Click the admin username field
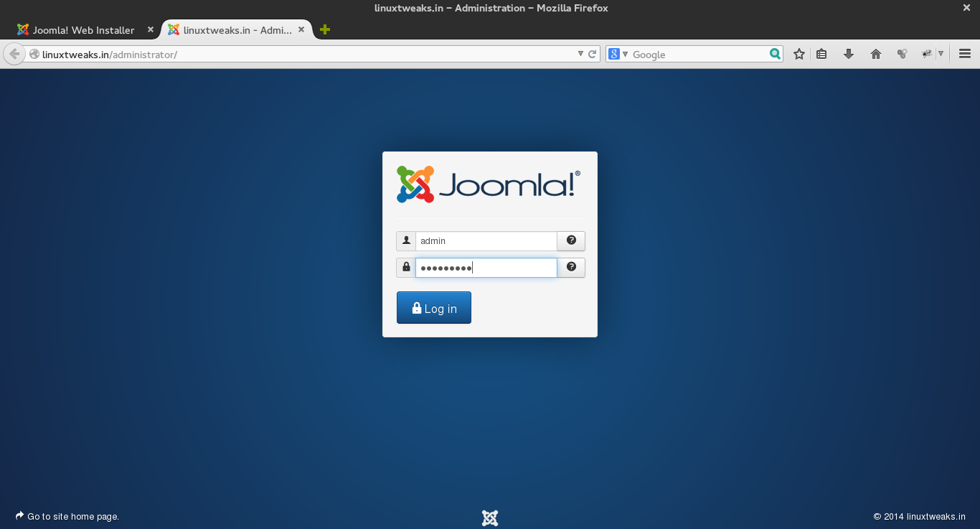The image size is (980, 529). 486,241
